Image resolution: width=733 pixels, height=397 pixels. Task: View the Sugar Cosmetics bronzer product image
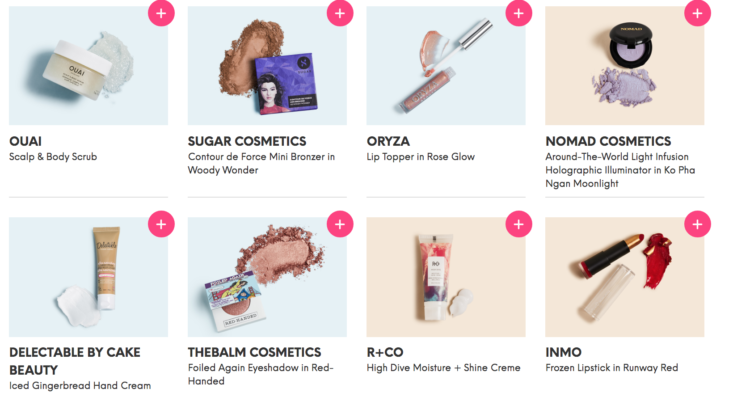click(267, 65)
